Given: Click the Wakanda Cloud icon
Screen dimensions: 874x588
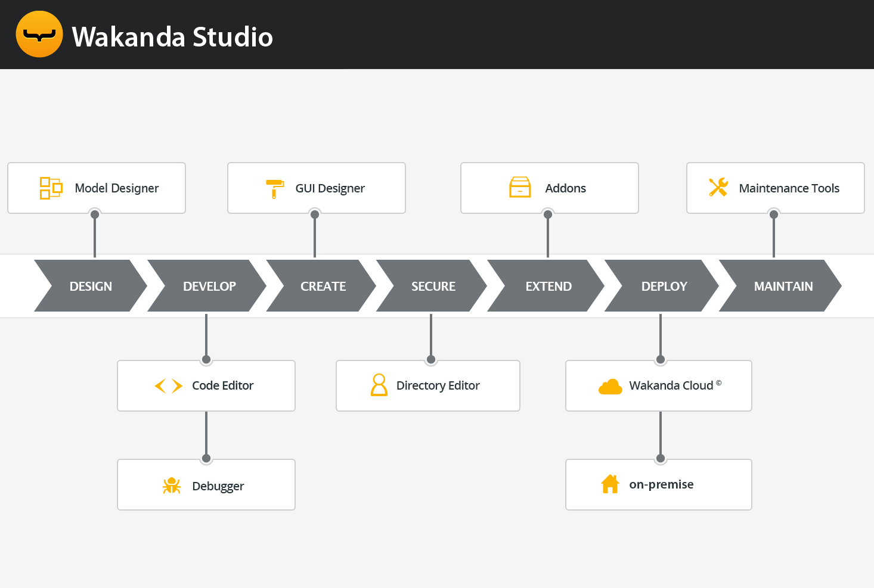Looking at the screenshot, I should pos(609,386).
